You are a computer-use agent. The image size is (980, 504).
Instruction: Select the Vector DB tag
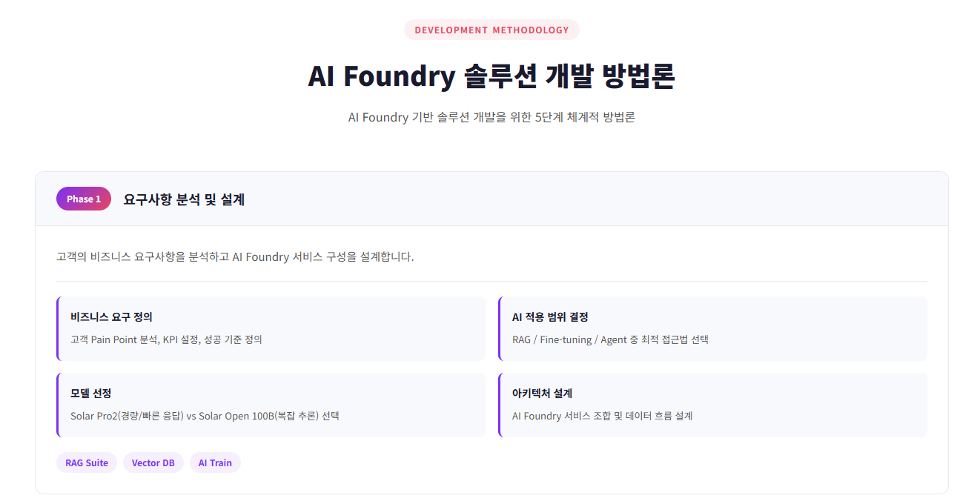[x=153, y=462]
